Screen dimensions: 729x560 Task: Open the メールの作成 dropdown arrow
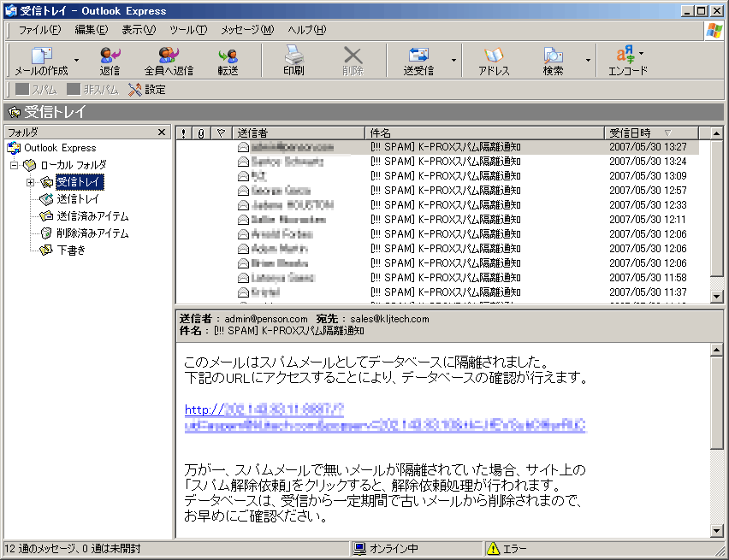pos(77,61)
